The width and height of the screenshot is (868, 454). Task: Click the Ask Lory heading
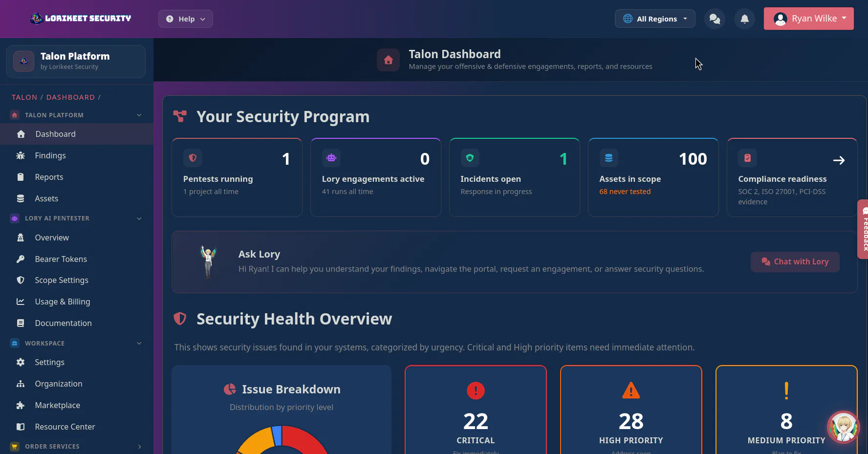[259, 254]
